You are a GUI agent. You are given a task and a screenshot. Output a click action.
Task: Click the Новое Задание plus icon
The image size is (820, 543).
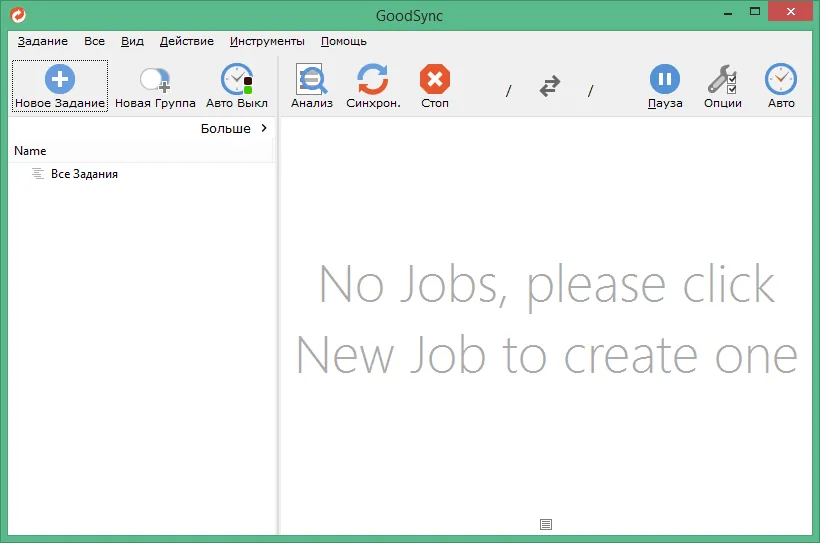(60, 79)
